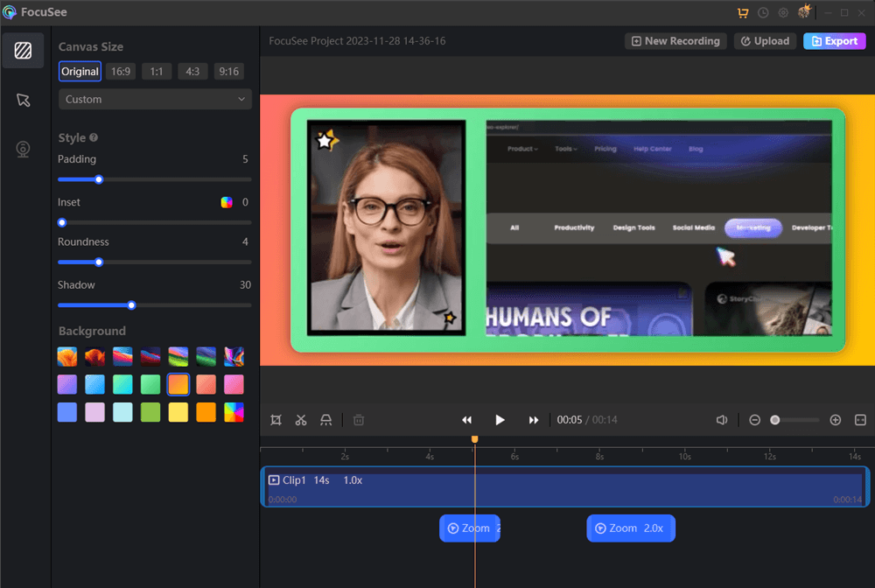Open the history clock icon
This screenshot has width=875, height=588.
(x=763, y=12)
